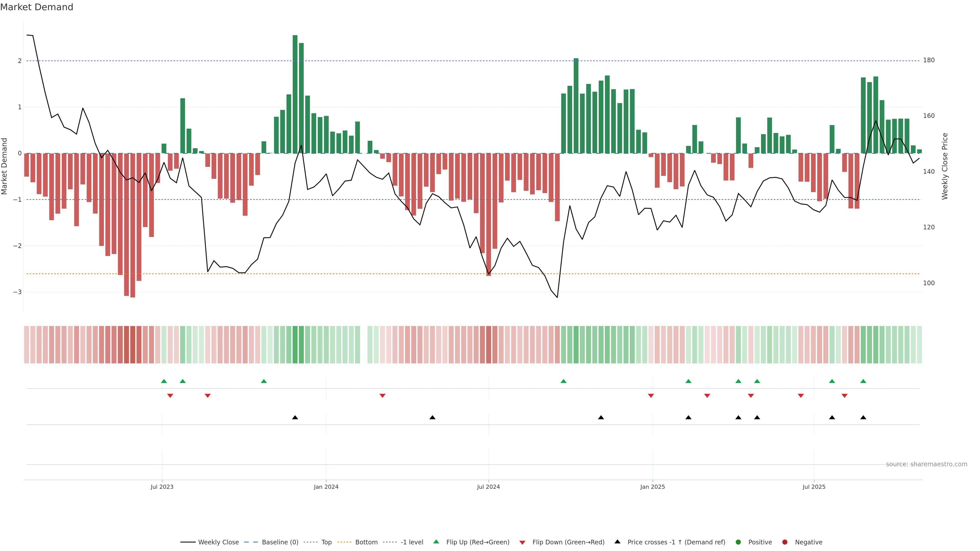Screen dimensions: 980x551
Task: Click green Flip Up triangle icon in legend
Action: 436,542
